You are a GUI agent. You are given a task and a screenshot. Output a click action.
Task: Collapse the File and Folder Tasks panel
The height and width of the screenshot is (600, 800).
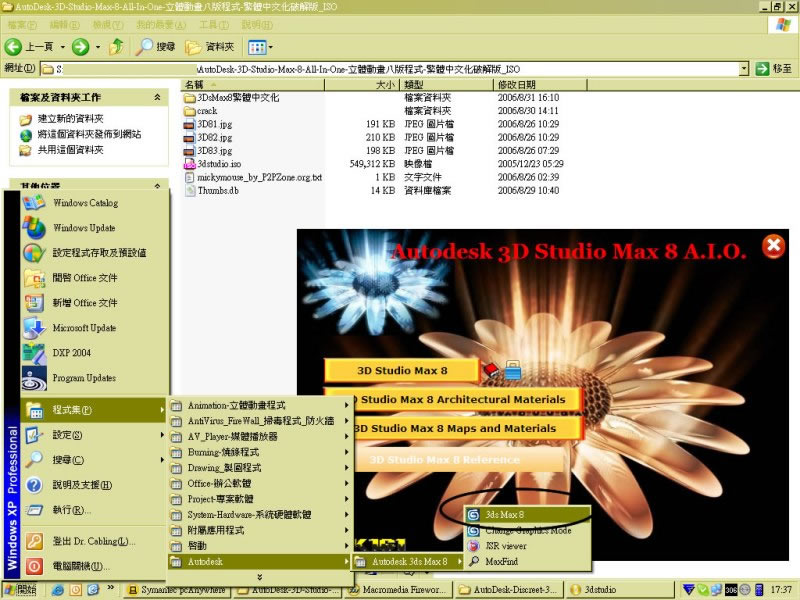(x=157, y=97)
